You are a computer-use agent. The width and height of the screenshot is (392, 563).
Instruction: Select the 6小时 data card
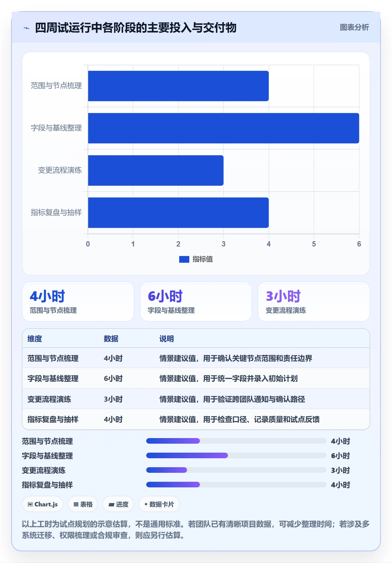coord(196,301)
